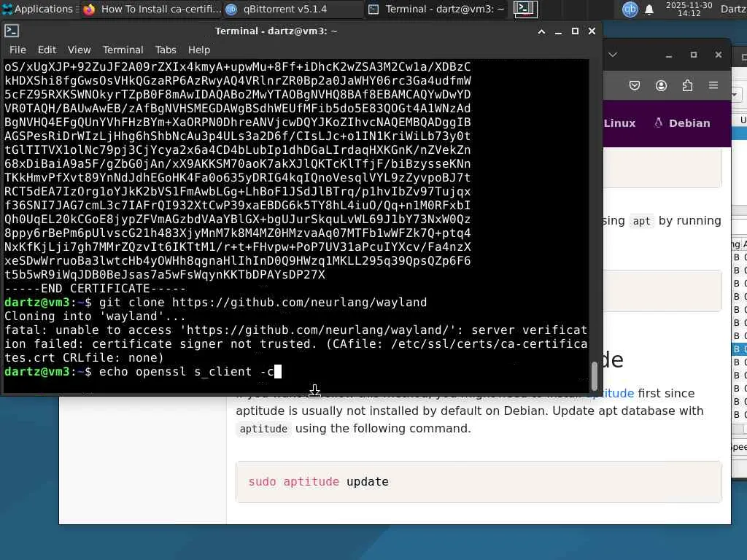Click the shade (roll up) button of Terminal window
This screenshot has height=560, width=747.
coord(541,31)
